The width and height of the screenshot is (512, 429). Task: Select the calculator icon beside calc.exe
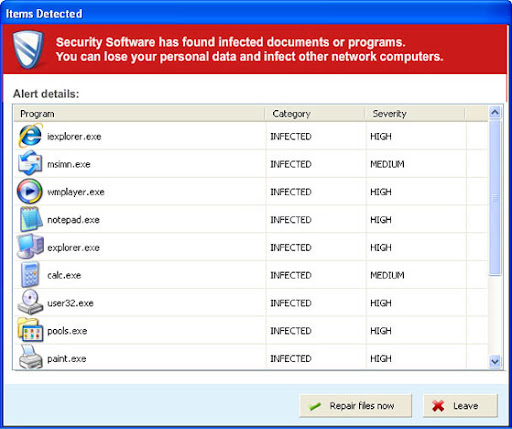(x=30, y=274)
